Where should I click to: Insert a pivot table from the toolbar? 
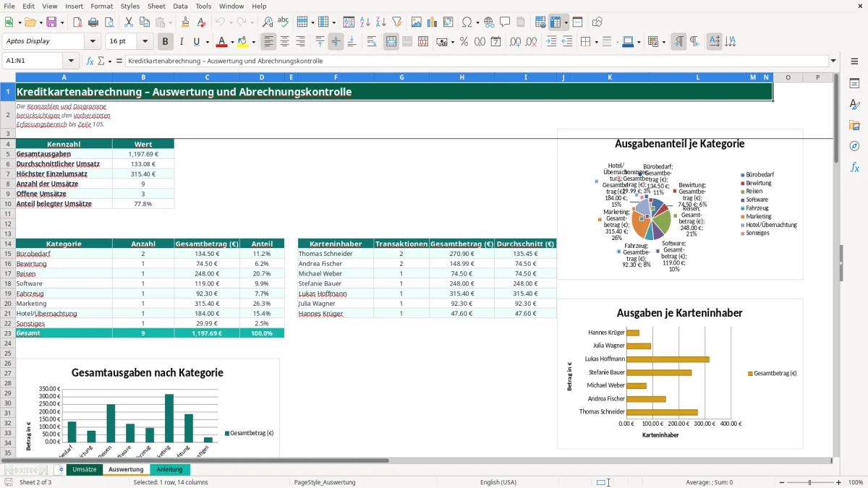click(x=448, y=22)
